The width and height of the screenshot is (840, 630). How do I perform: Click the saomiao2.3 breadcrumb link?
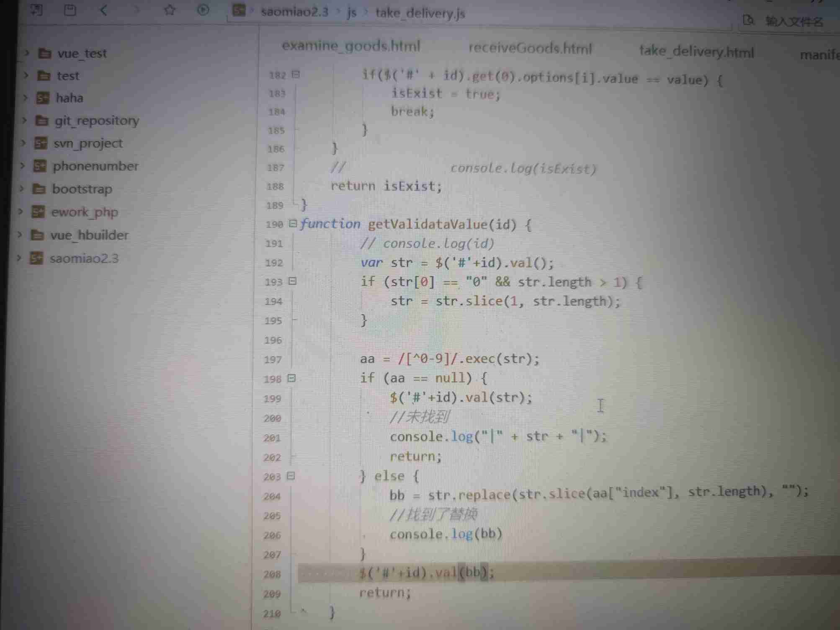(294, 12)
